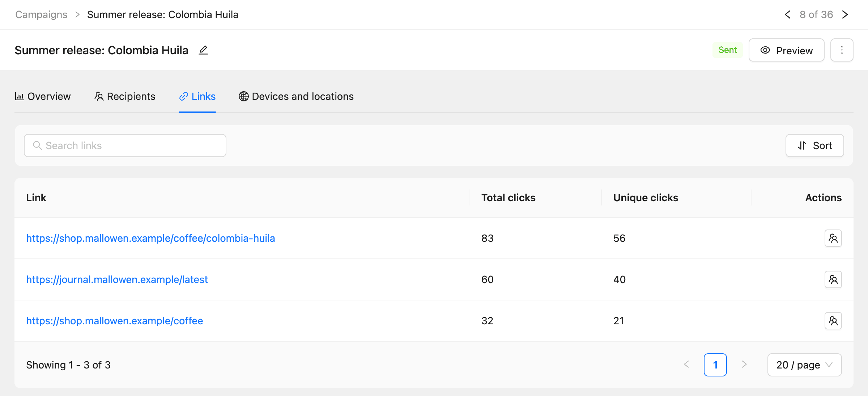This screenshot has width=868, height=396.
Task: Click unique clicks value 21
Action: click(x=618, y=321)
